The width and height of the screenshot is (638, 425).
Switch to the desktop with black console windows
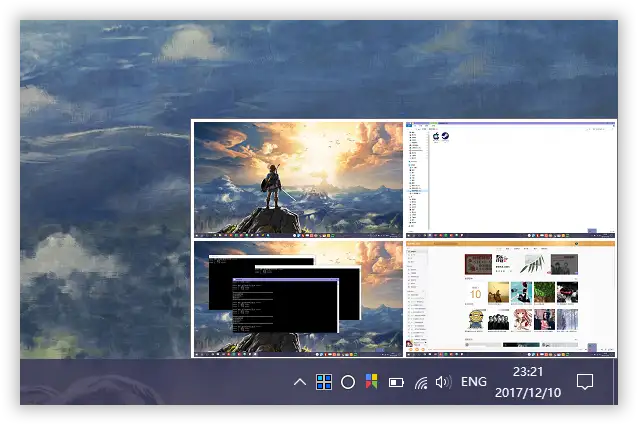tap(298, 299)
